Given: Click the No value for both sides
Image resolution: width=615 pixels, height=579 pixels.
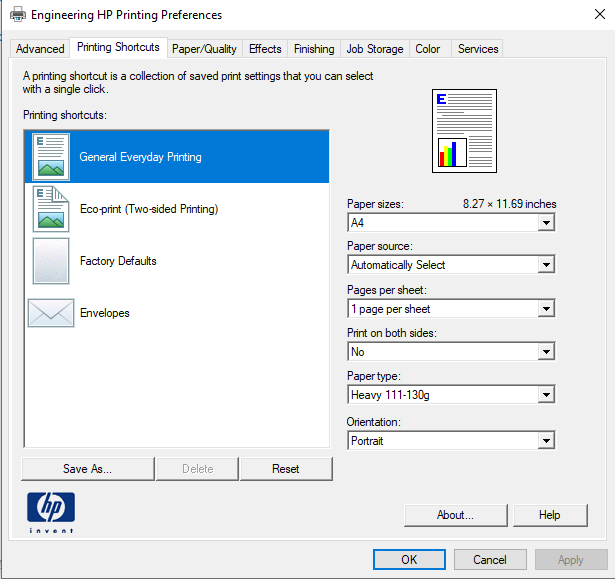Looking at the screenshot, I should pyautogui.click(x=358, y=352).
